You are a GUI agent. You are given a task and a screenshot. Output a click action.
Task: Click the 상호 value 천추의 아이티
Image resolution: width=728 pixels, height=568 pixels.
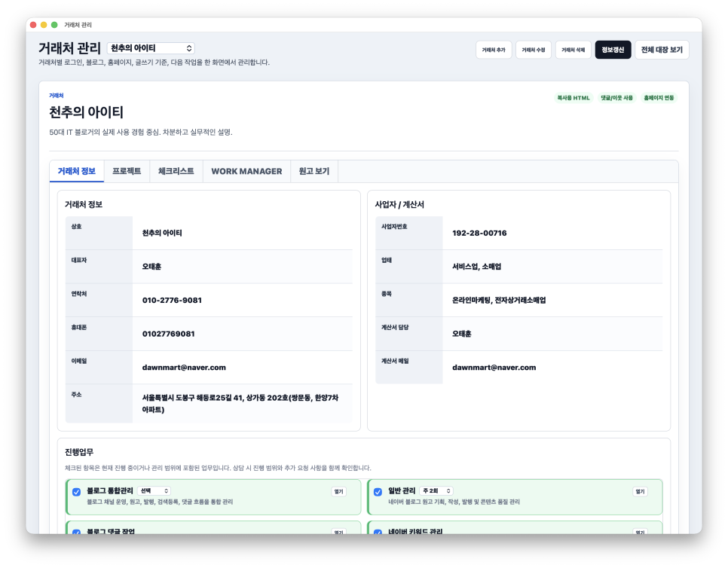[162, 233]
